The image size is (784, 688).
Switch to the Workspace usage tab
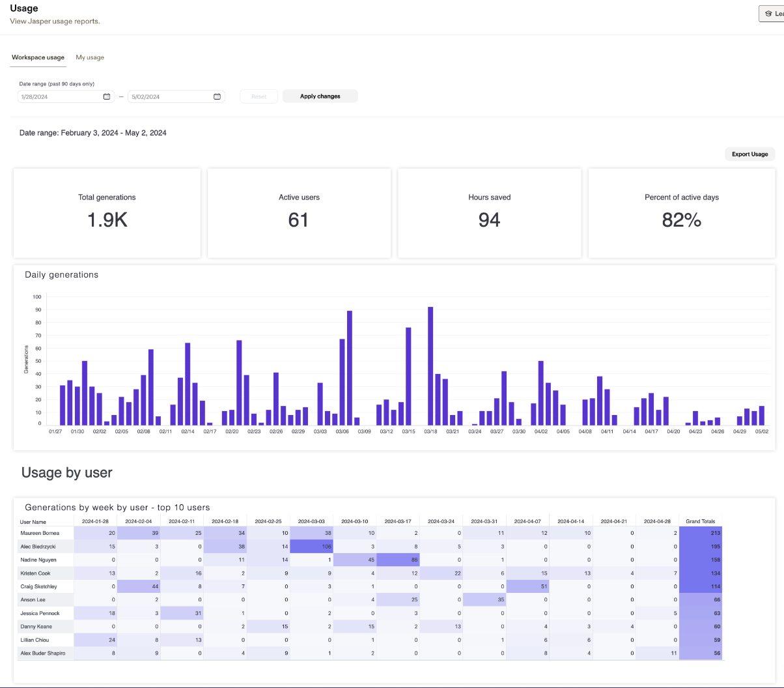click(x=38, y=57)
